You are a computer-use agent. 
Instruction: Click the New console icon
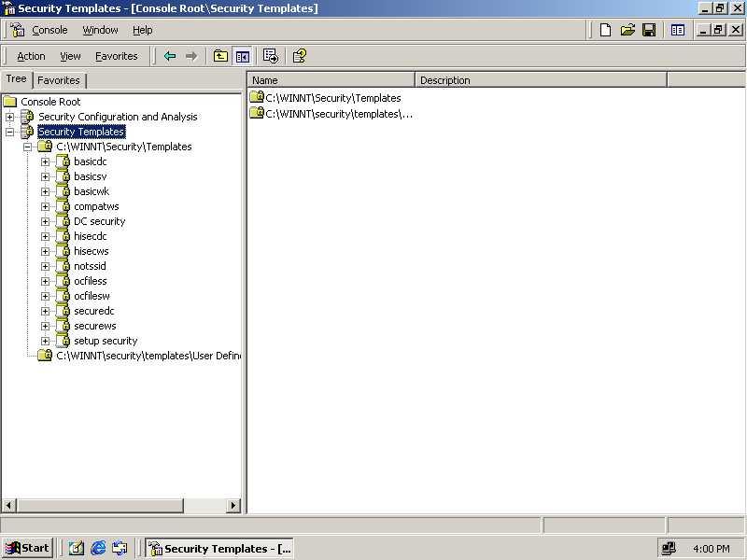[605, 30]
